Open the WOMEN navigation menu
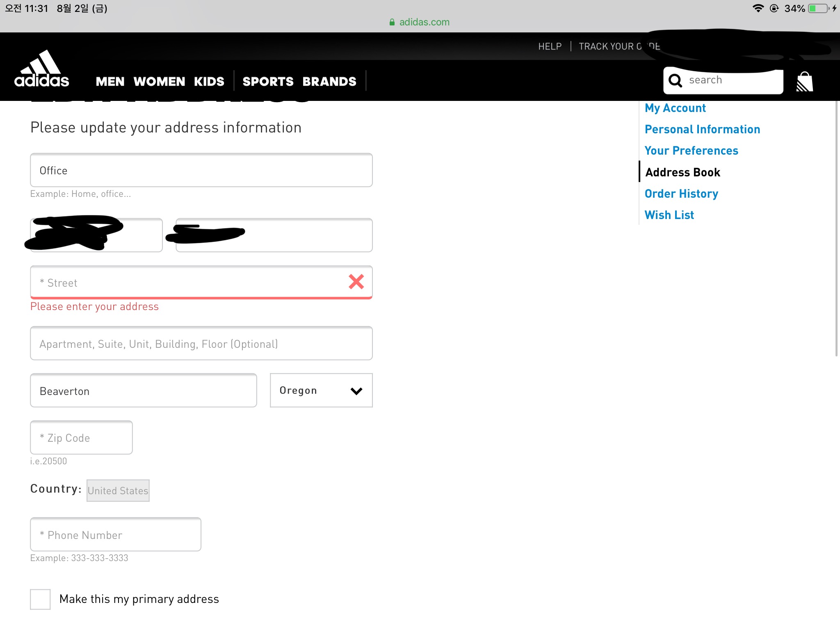The height and width of the screenshot is (630, 840). coord(159,82)
